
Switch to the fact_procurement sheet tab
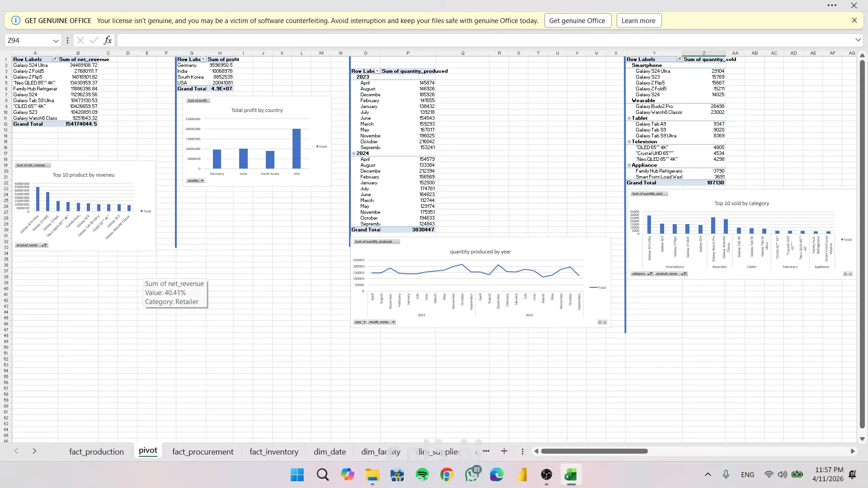[203, 451]
